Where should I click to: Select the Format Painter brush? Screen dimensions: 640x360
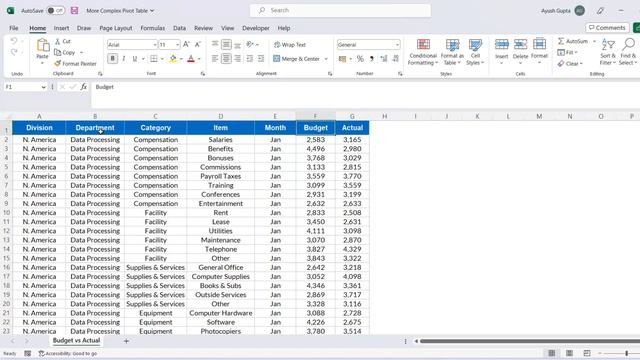[76, 64]
